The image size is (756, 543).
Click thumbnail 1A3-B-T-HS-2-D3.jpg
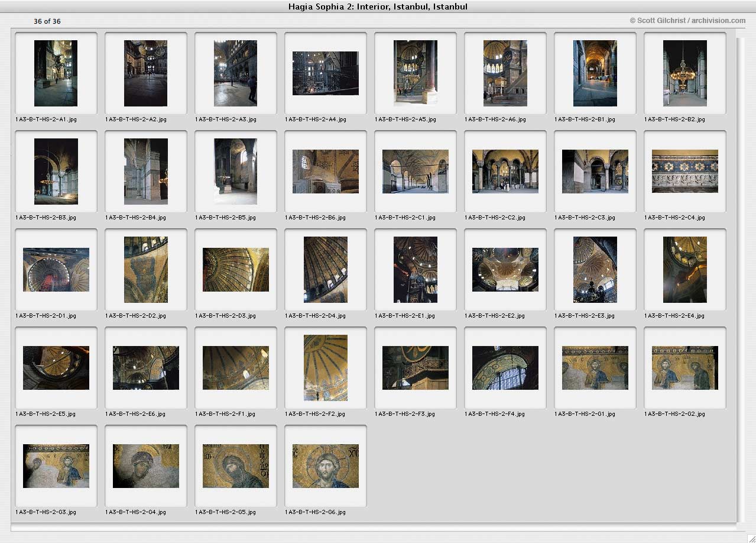click(x=236, y=270)
